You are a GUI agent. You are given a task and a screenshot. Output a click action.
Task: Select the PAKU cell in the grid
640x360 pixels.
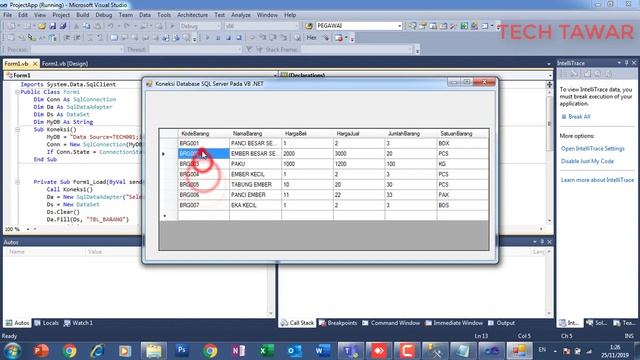(256, 164)
